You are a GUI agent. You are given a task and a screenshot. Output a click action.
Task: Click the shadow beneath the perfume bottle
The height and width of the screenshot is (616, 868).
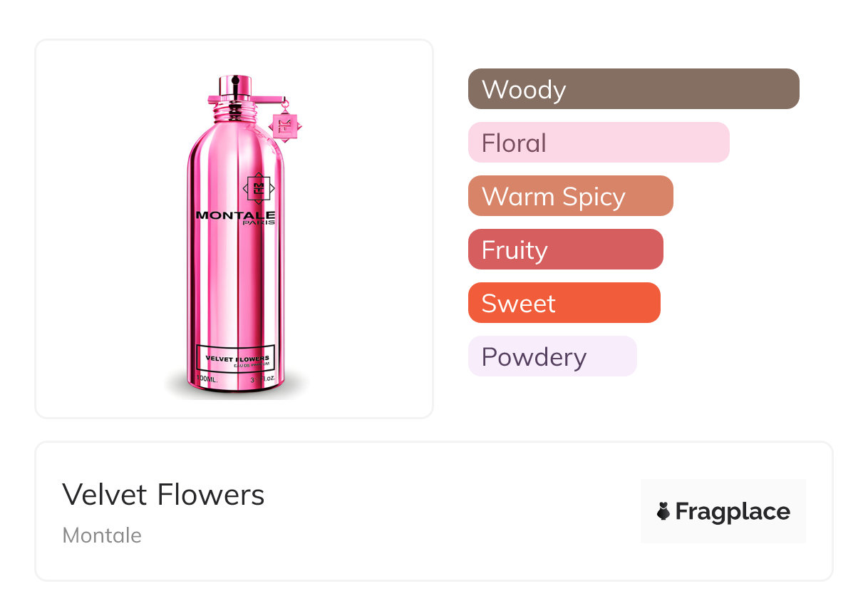pos(235,392)
